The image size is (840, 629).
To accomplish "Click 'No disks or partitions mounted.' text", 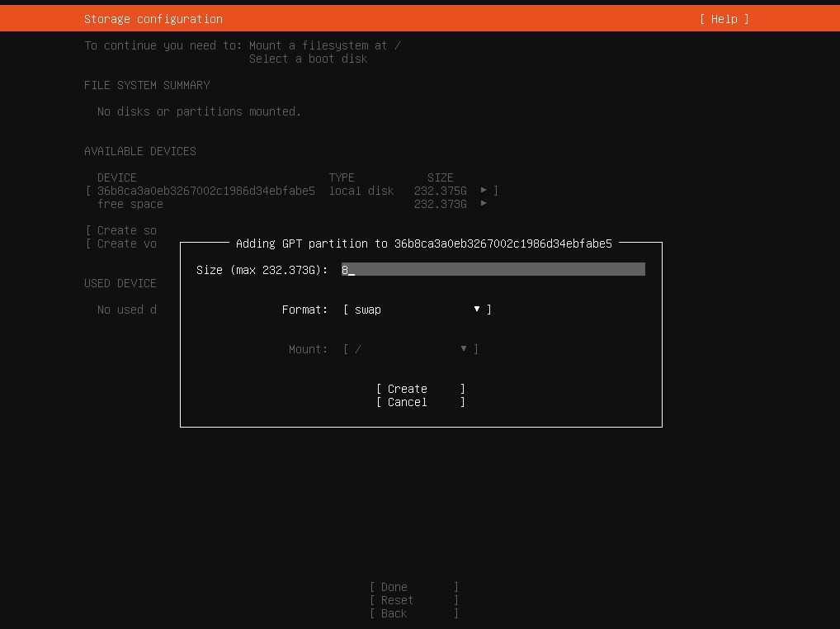I will (199, 111).
